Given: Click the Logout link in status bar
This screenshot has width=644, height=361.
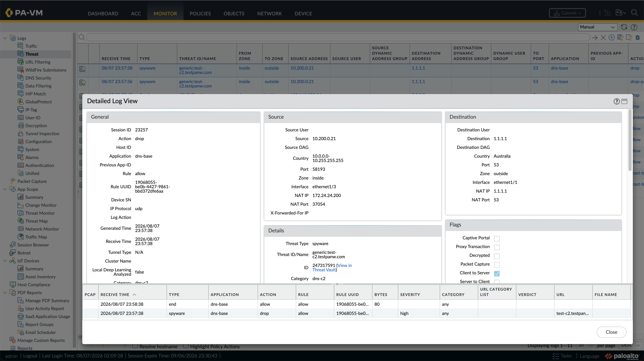Looking at the screenshot, I should tap(30, 356).
